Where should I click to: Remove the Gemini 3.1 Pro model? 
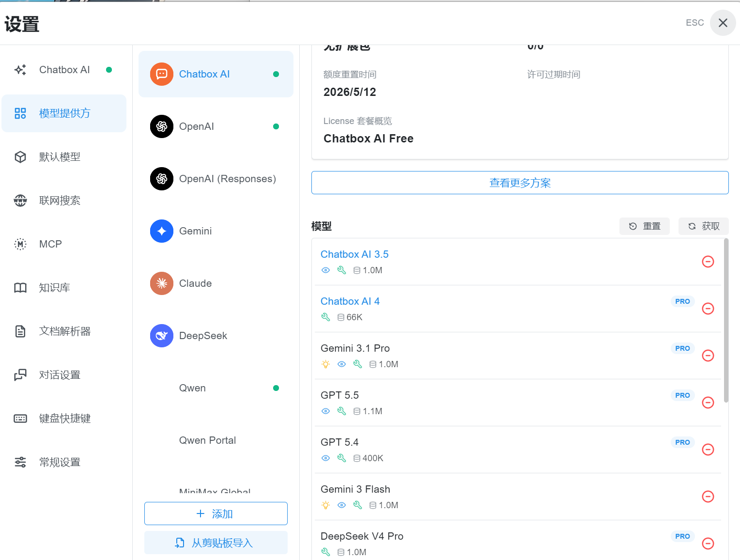708,356
